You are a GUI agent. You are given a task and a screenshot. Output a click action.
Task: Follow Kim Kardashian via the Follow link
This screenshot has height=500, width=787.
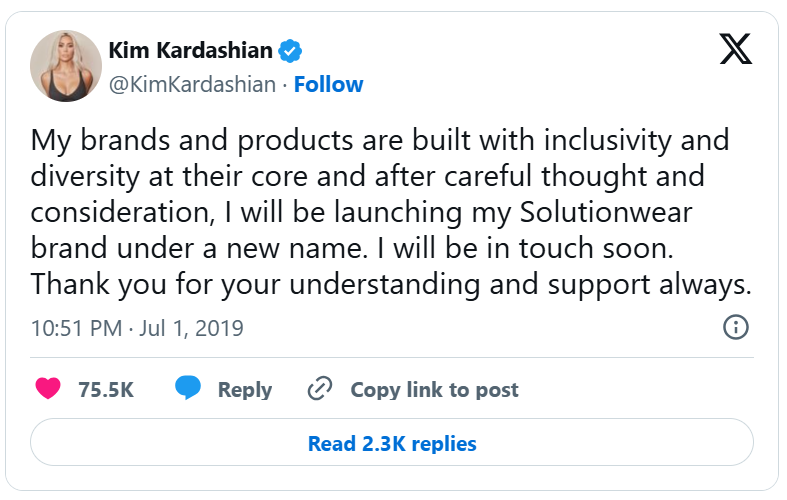pos(328,84)
